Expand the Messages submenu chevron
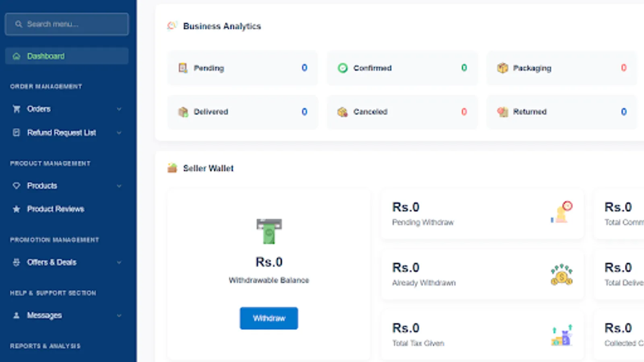 119,315
